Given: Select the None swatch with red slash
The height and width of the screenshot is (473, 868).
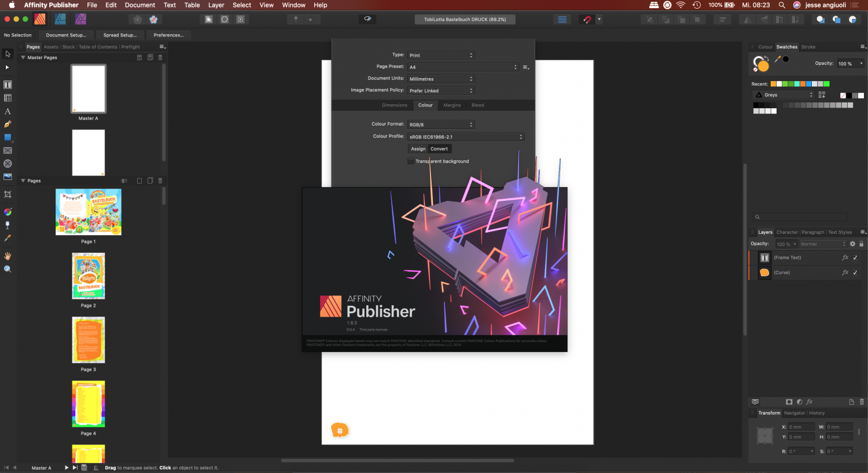Looking at the screenshot, I should (843, 96).
